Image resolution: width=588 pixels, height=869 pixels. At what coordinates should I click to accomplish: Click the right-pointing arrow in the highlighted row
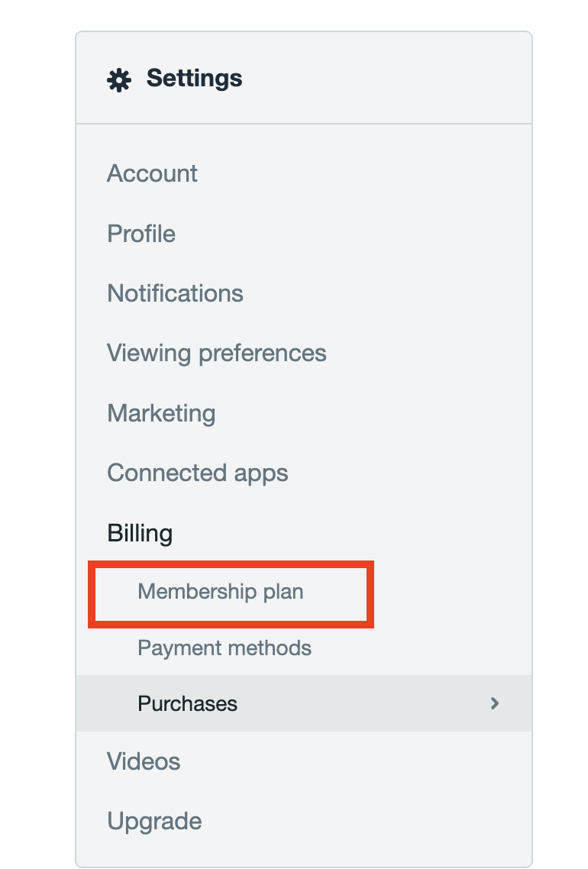[x=495, y=703]
